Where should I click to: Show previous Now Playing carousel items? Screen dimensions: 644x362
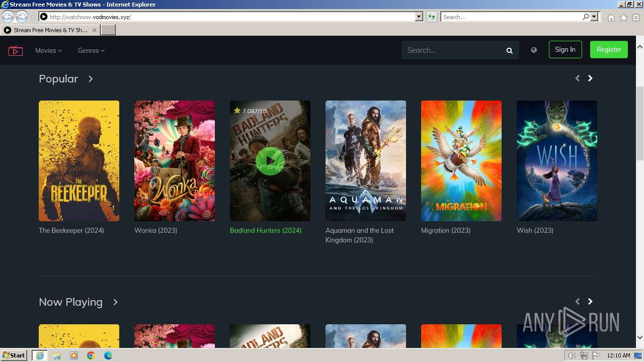[x=577, y=301]
